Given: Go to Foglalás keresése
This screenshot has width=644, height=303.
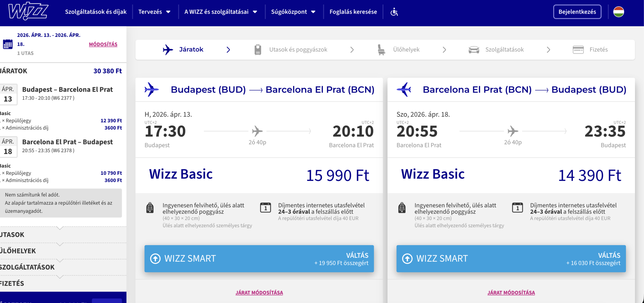Looking at the screenshot, I should (353, 12).
